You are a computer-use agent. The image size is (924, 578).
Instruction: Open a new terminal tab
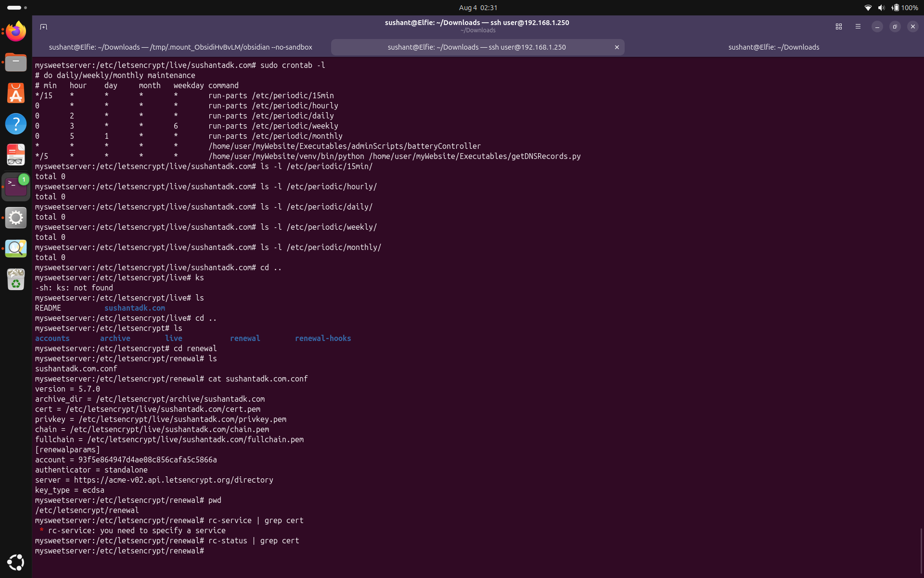coord(43,26)
